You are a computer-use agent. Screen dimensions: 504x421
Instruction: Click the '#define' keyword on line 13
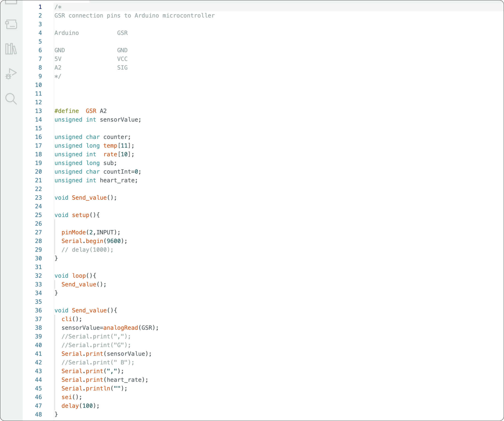(x=67, y=111)
